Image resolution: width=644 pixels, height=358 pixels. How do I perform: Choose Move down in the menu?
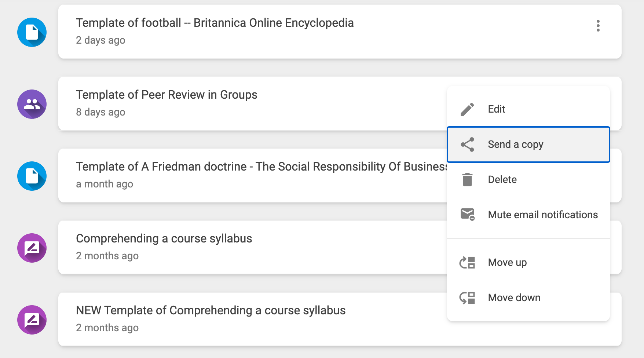528,298
